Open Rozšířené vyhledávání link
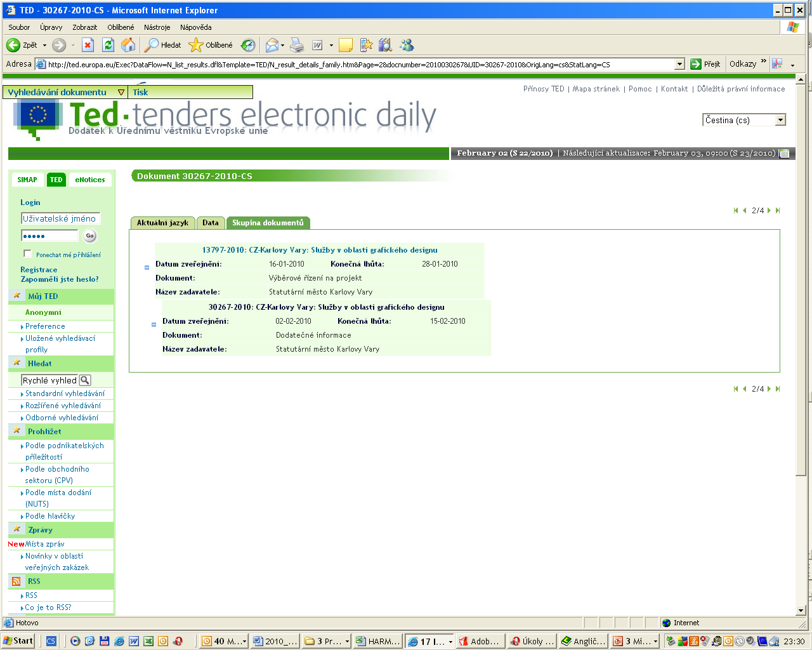The height and width of the screenshot is (650, 812). tap(63, 406)
